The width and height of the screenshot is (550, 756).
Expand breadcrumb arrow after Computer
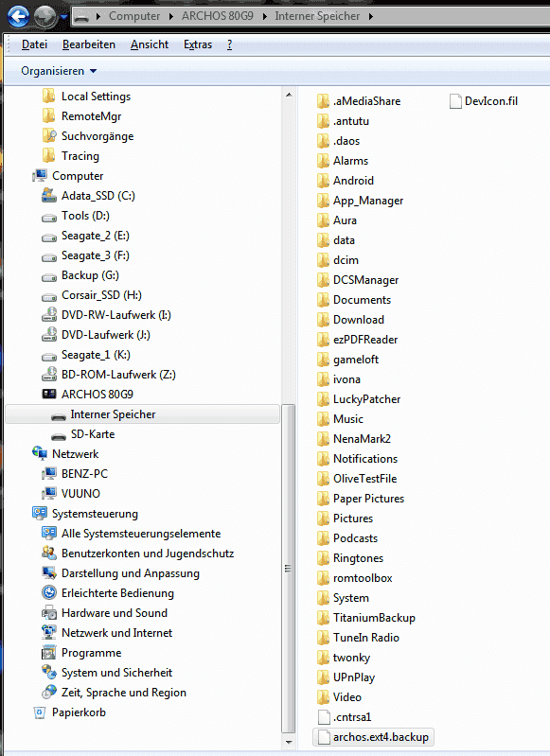coord(170,16)
